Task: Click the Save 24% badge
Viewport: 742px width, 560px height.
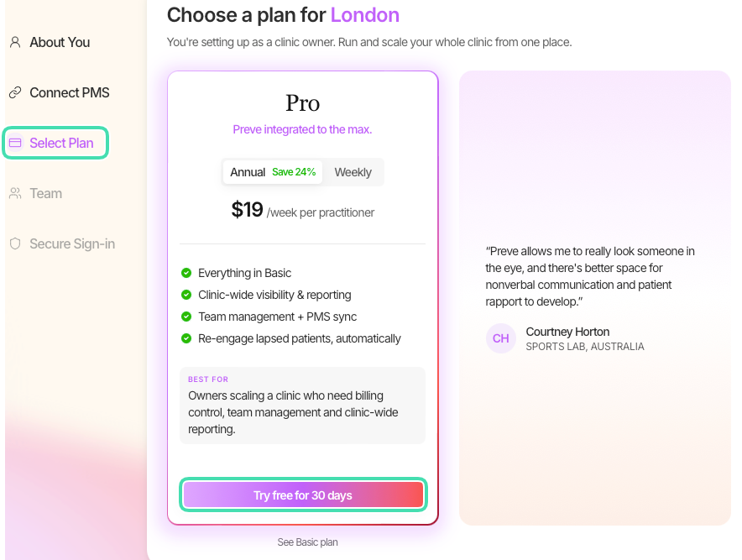Action: 294,172
